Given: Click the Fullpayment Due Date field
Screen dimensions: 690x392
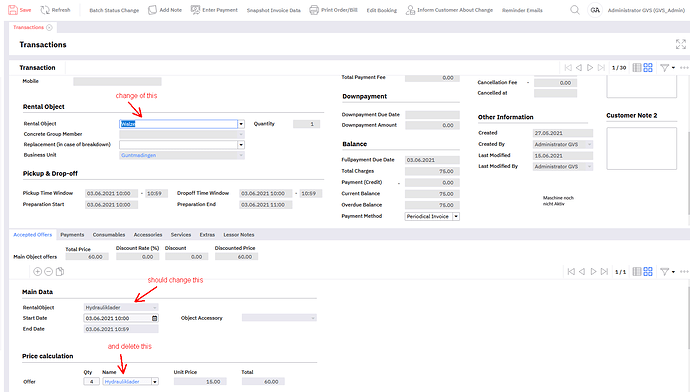Looking at the screenshot, I should (432, 160).
